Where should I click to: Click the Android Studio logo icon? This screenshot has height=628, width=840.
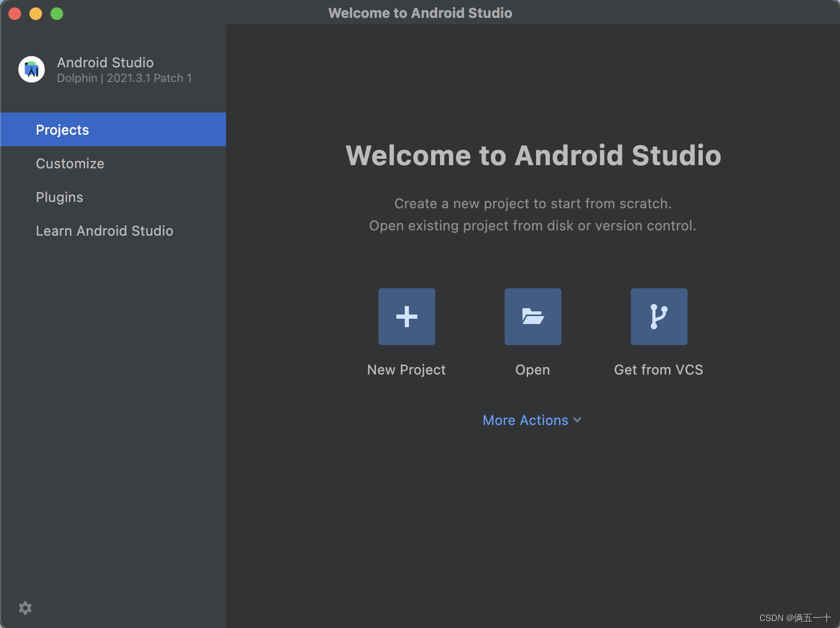click(32, 69)
